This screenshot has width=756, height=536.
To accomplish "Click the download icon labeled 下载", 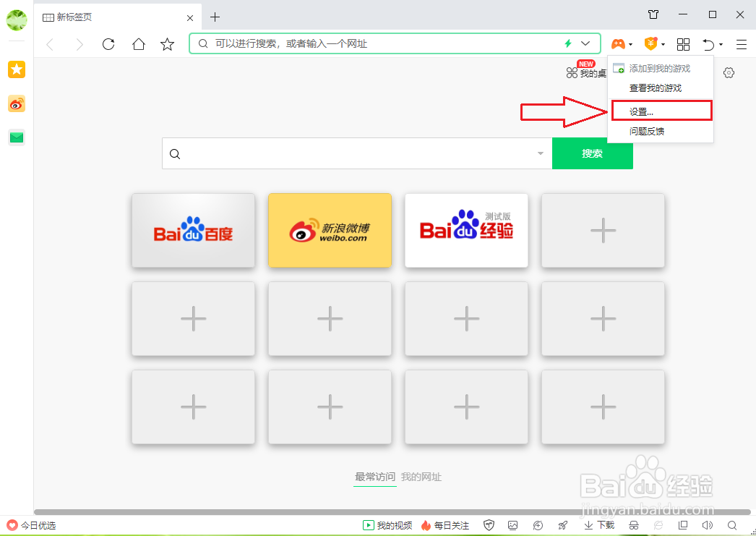I will tap(598, 525).
